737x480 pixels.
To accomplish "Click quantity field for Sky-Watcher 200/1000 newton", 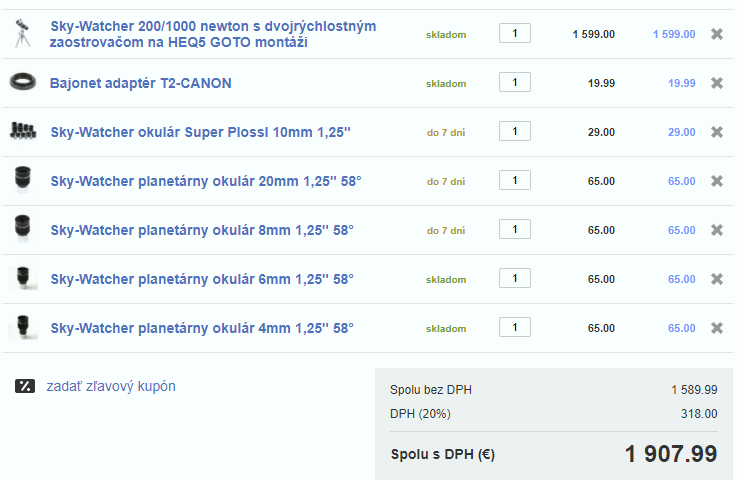I will click(514, 33).
